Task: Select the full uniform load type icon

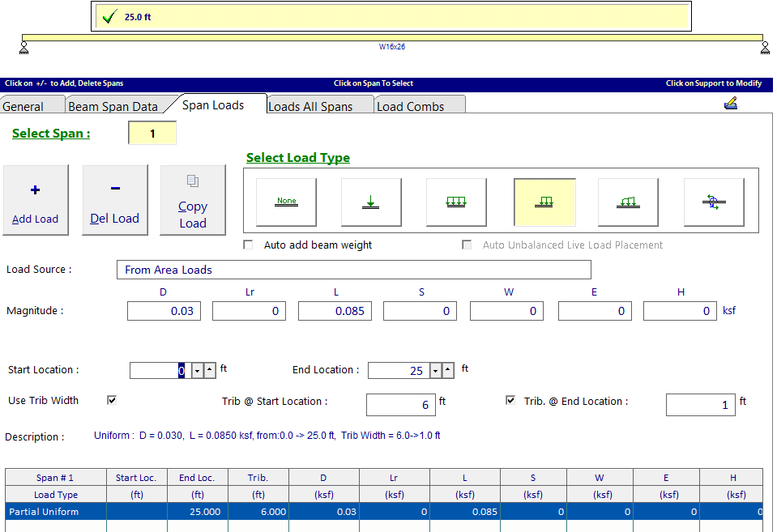Action: pyautogui.click(x=456, y=202)
